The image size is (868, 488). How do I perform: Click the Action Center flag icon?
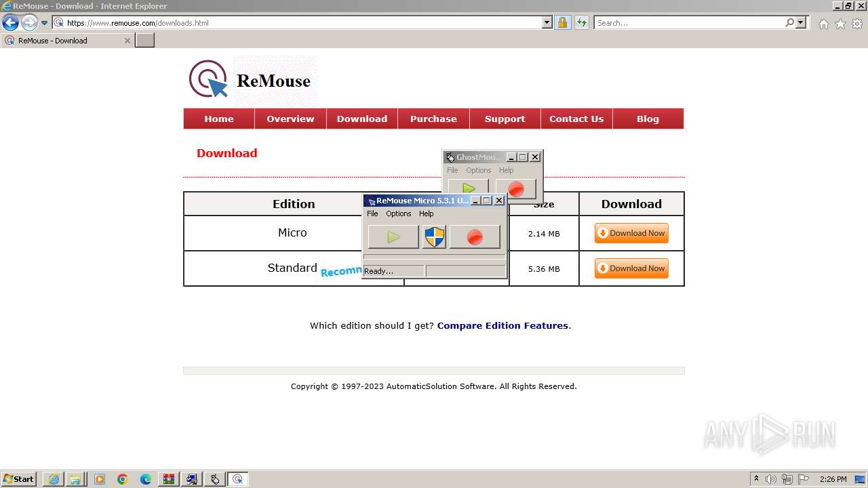click(804, 479)
